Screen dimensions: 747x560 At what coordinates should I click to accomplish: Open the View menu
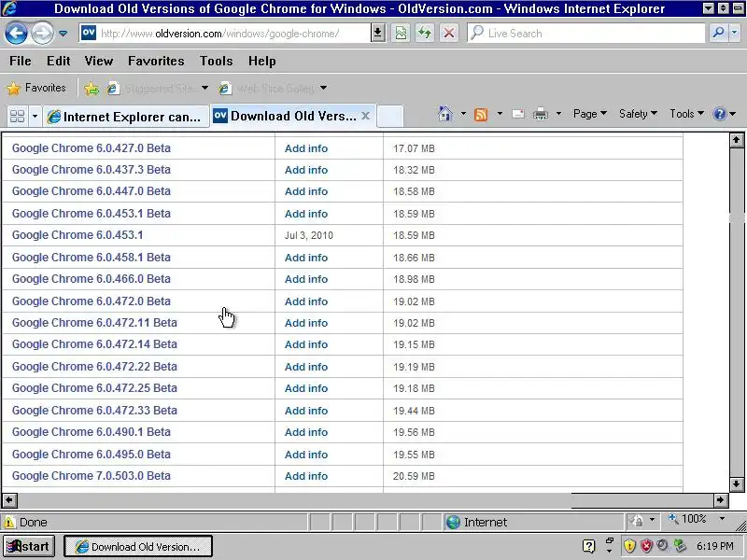coord(99,61)
